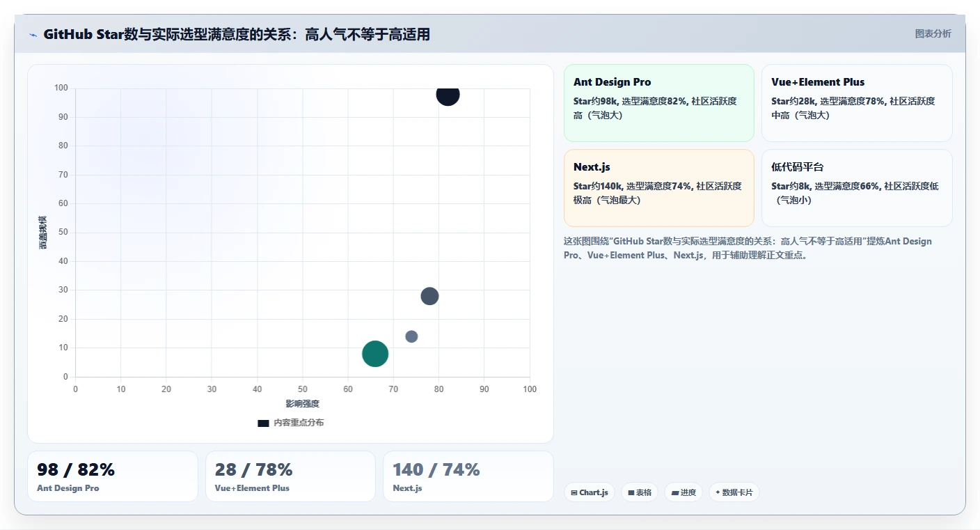Image resolution: width=980 pixels, height=530 pixels.
Task: Open the 低代码平台 info card
Action: (x=857, y=188)
